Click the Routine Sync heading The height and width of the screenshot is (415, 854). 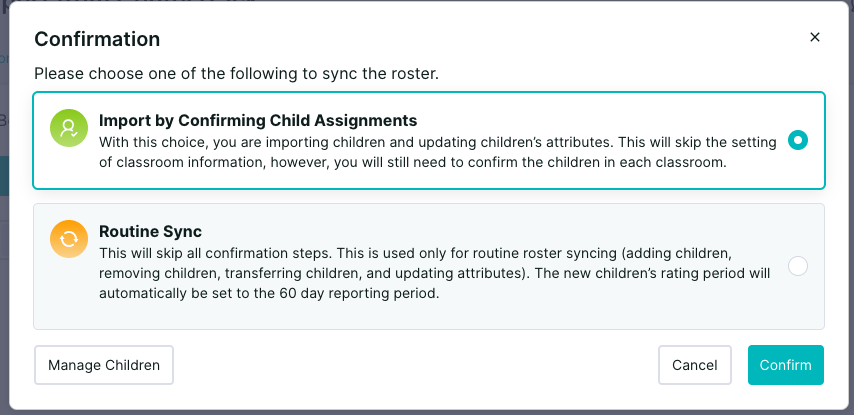(150, 231)
